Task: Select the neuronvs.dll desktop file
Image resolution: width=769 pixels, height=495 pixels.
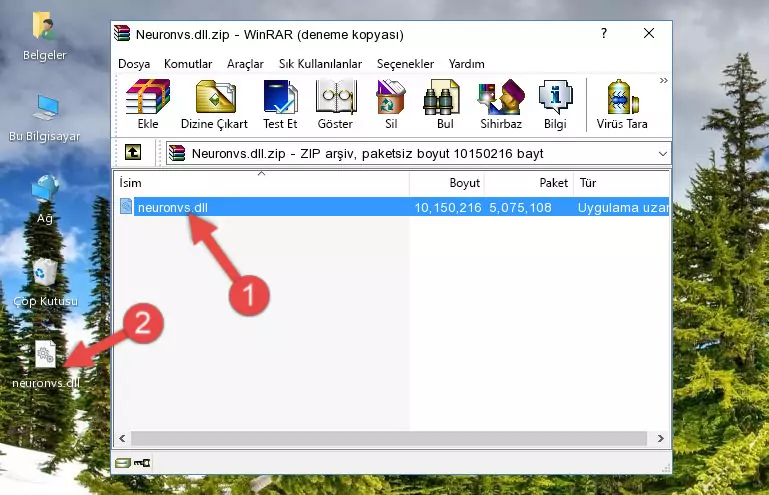Action: pos(46,365)
